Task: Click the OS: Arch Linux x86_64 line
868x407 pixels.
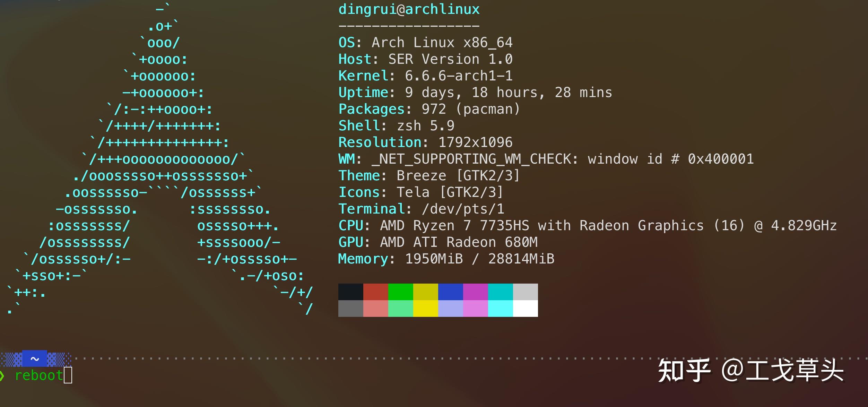Action: point(425,43)
